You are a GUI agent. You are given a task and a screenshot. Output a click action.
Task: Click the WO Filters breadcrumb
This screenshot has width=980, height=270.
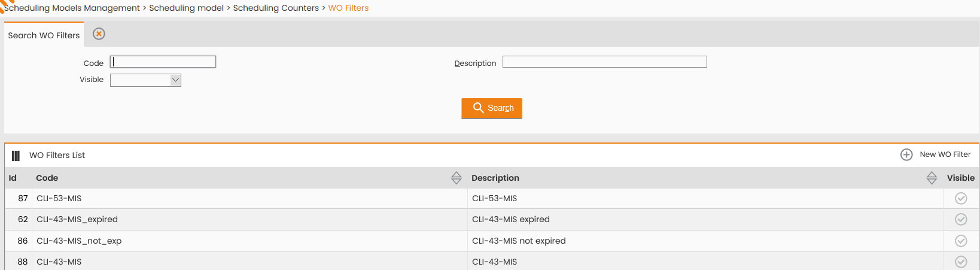348,8
